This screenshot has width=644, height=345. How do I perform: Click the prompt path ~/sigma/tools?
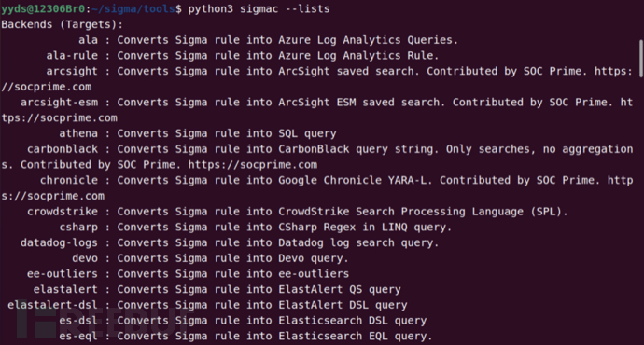[133, 9]
